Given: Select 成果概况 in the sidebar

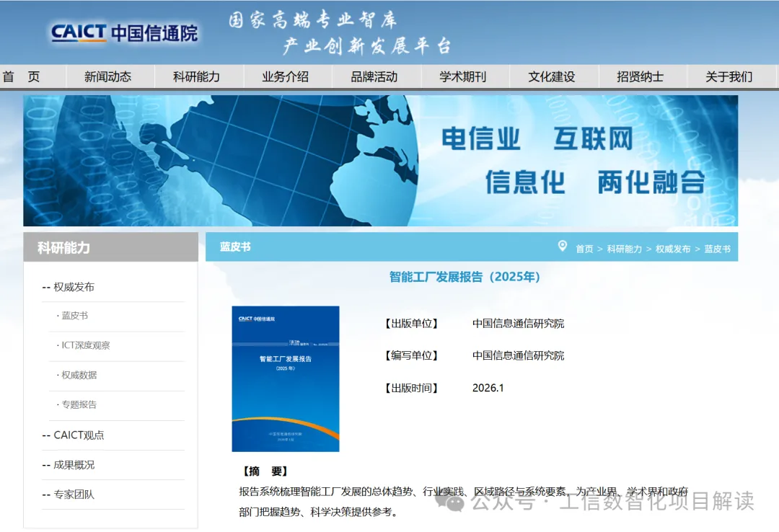Looking at the screenshot, I should coord(74,465).
